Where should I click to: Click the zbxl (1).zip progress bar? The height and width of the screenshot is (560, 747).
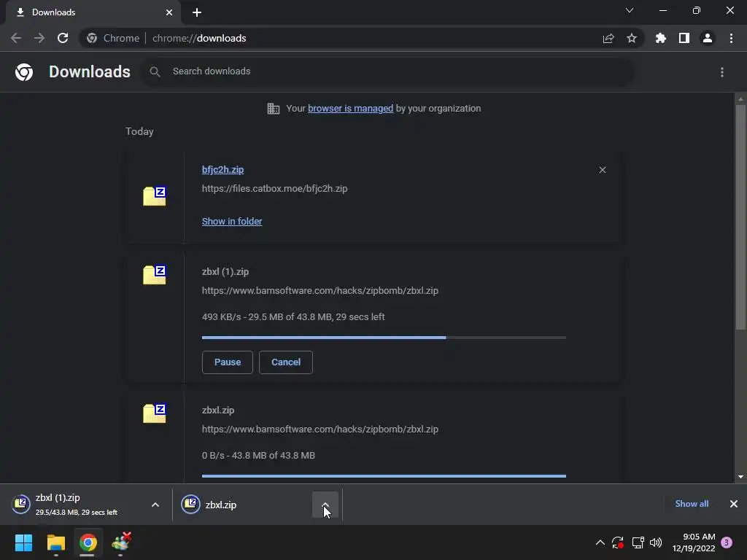384,338
